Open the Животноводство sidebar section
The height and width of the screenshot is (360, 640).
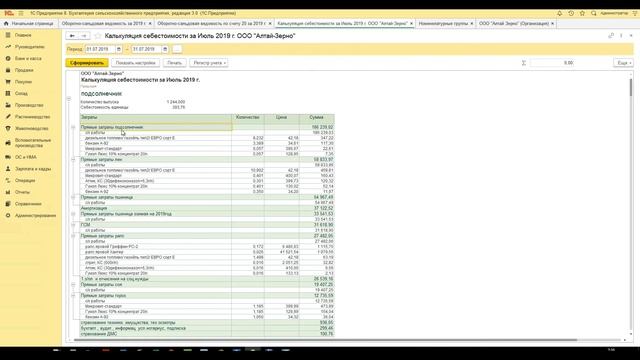coord(31,129)
